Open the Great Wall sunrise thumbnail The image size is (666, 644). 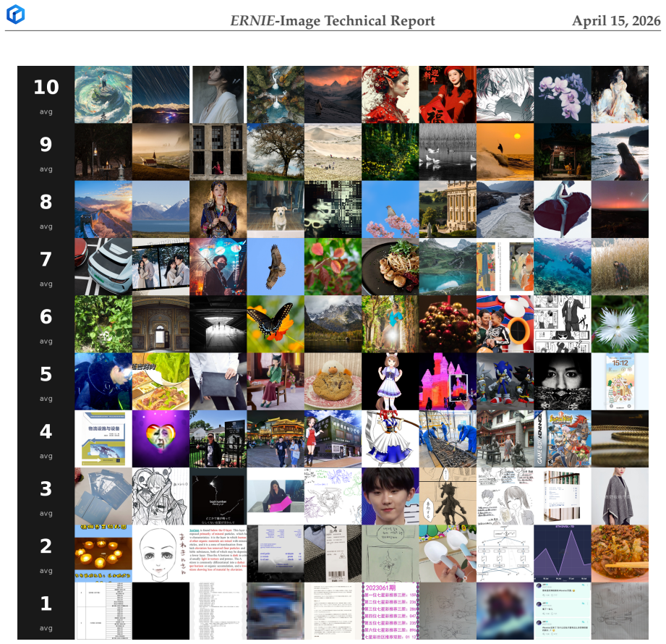pyautogui.click(x=103, y=209)
